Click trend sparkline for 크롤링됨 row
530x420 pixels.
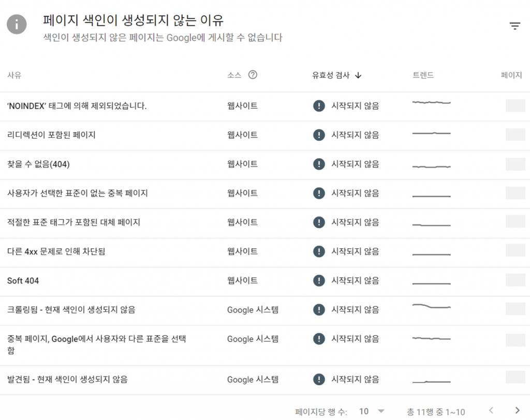point(431,307)
